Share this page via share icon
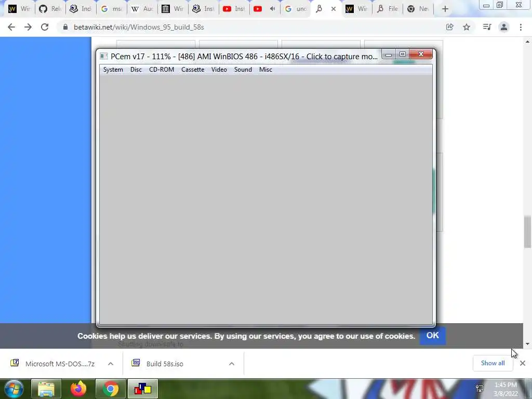The image size is (532, 399). (x=450, y=27)
